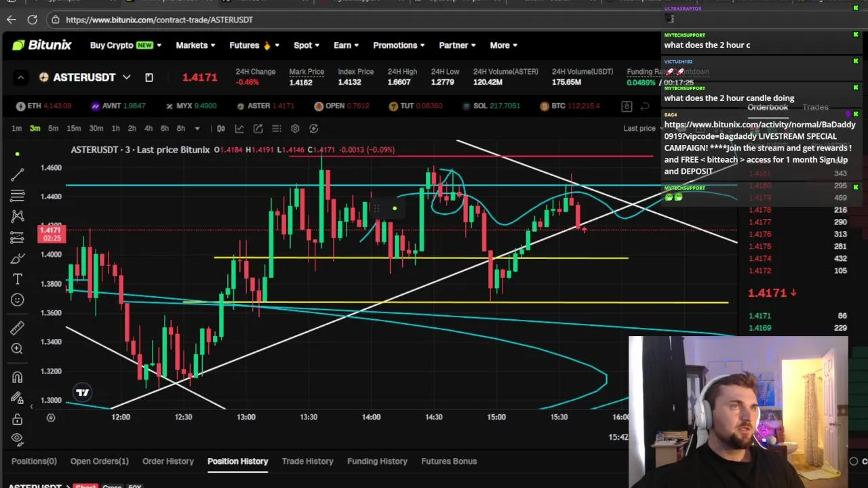The width and height of the screenshot is (868, 488).
Task: Collapse the pair header with up chevron
Action: point(20,77)
